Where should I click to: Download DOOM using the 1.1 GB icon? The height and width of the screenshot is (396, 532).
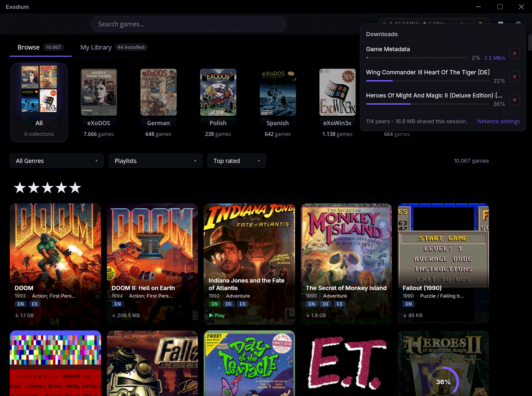tap(24, 315)
